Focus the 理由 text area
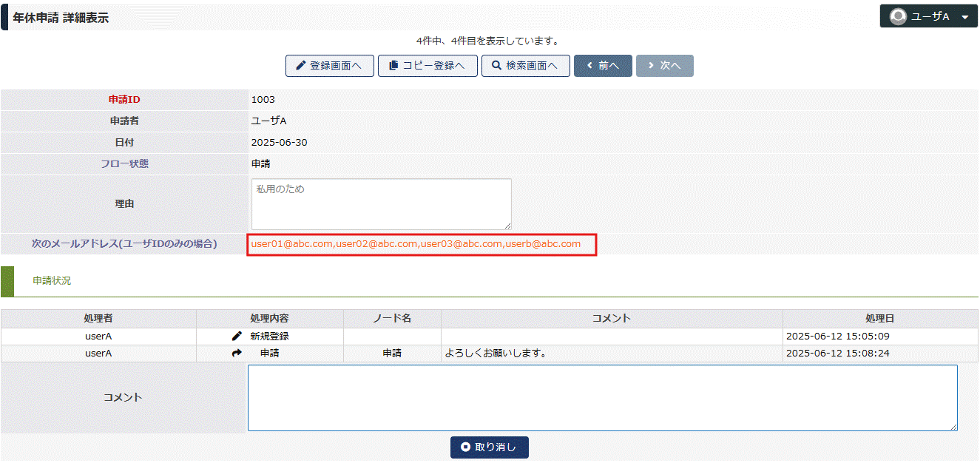Screen dimensions: 980x463 (x=382, y=203)
